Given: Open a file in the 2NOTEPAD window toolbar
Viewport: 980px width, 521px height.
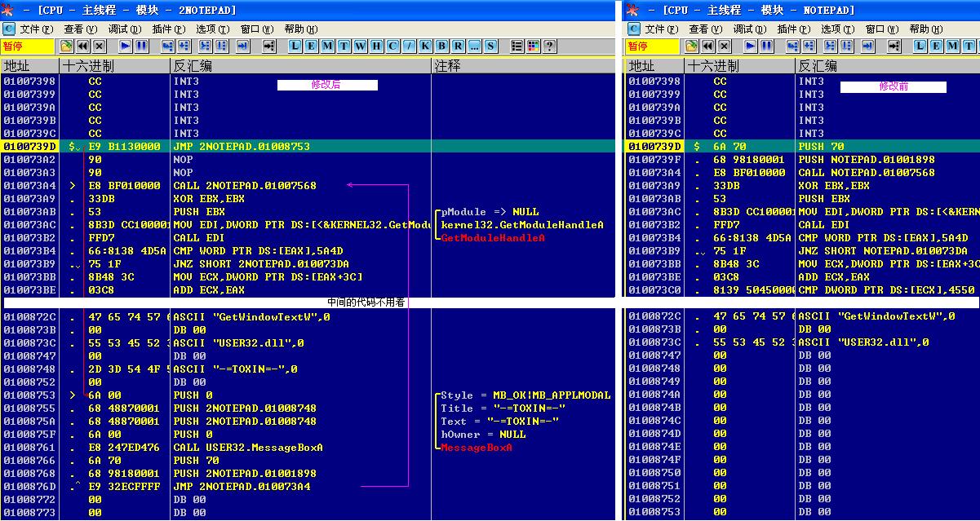Looking at the screenshot, I should click(x=68, y=46).
